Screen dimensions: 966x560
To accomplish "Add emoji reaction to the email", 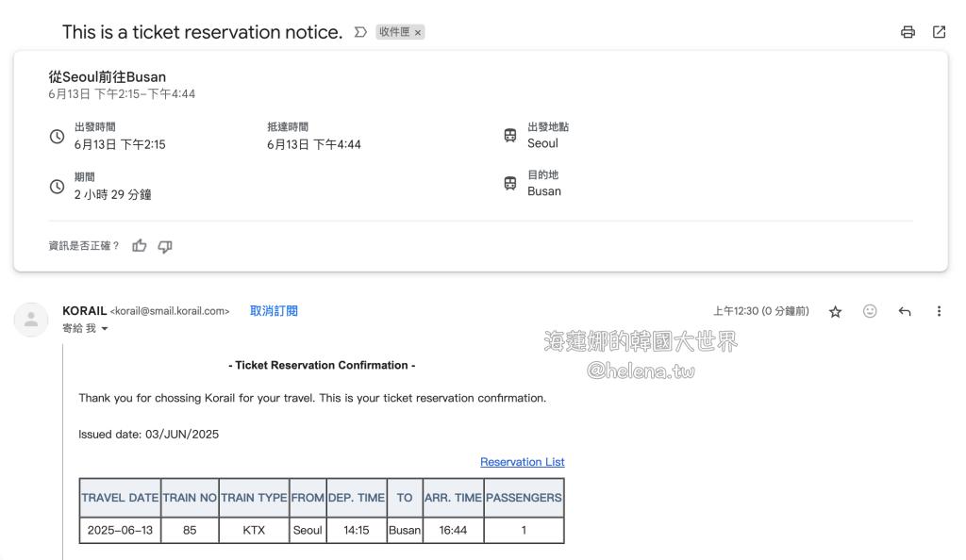I will click(870, 311).
